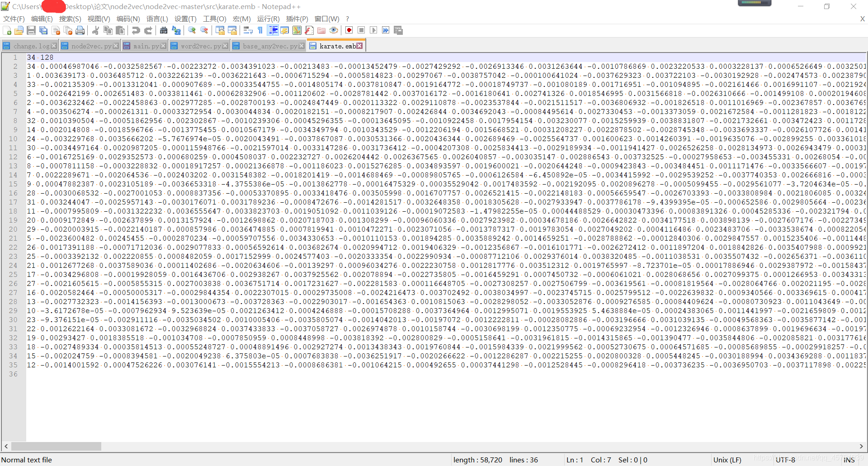This screenshot has height=466, width=868.
Task: Open the 窗口(W) menu
Action: pos(327,19)
